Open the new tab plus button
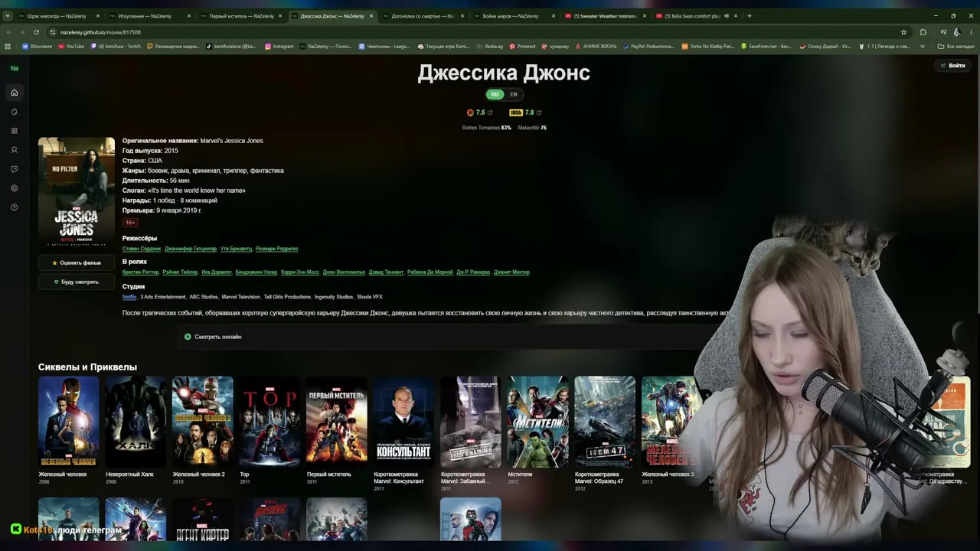Viewport: 980px width, 551px height. [749, 16]
